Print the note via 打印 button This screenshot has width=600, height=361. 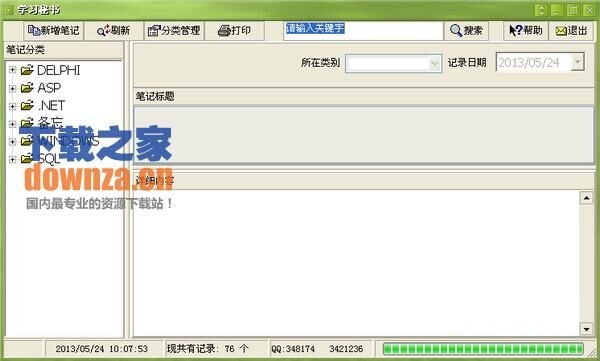pos(234,31)
